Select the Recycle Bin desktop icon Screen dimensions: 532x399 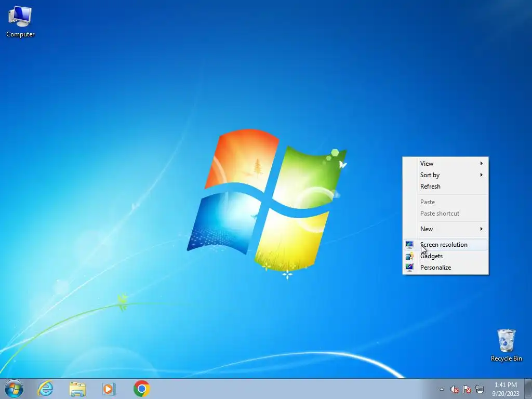tap(506, 345)
